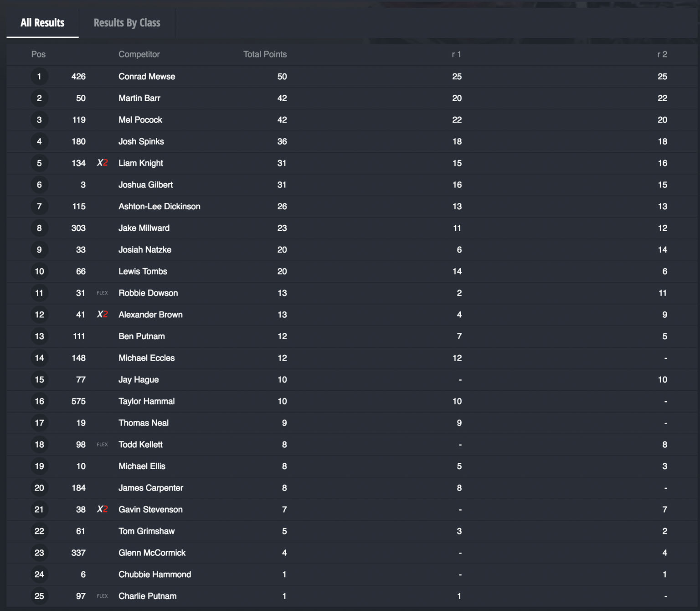Click the r 2 column header

click(x=662, y=54)
